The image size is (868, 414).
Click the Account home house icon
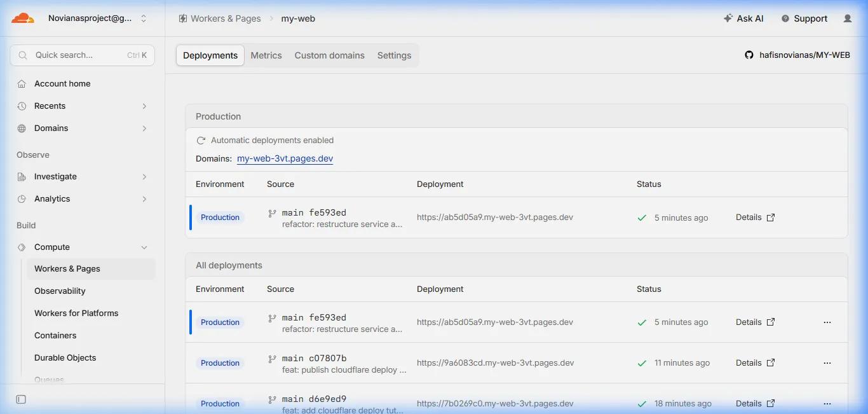tap(22, 83)
